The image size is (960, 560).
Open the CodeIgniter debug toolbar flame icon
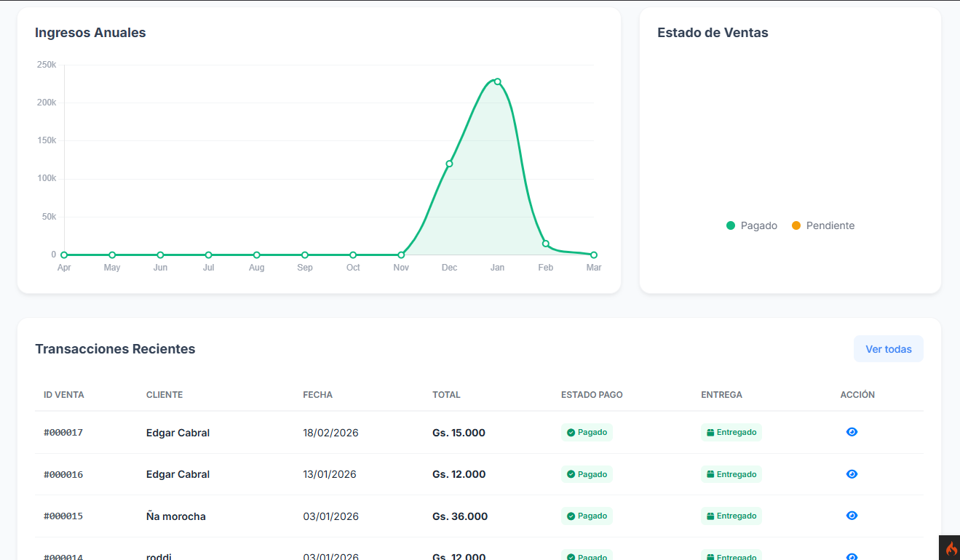(951, 548)
